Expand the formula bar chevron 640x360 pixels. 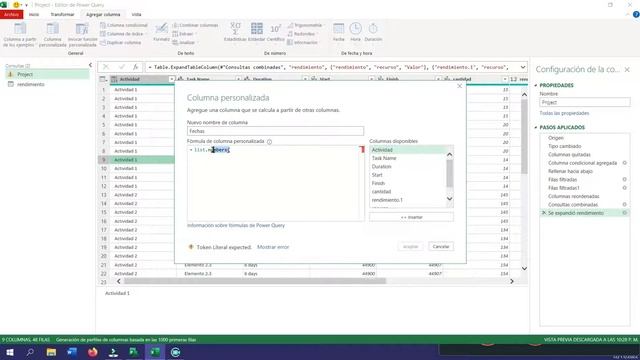pyautogui.click(x=522, y=67)
